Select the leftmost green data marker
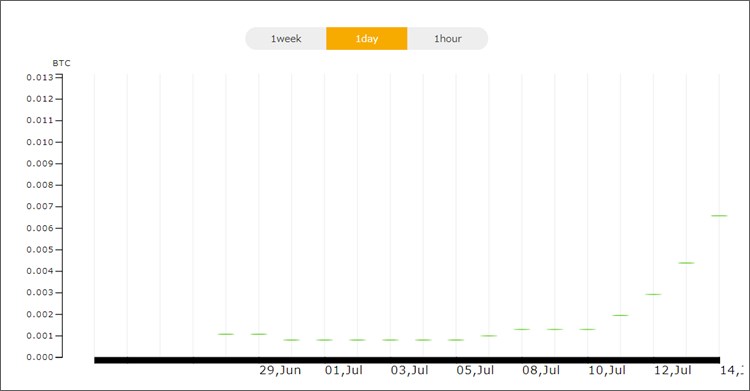This screenshot has height=391, width=750. tap(226, 334)
